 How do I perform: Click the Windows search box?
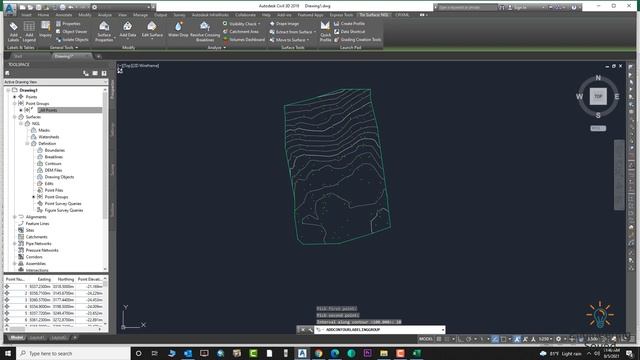[73, 353]
